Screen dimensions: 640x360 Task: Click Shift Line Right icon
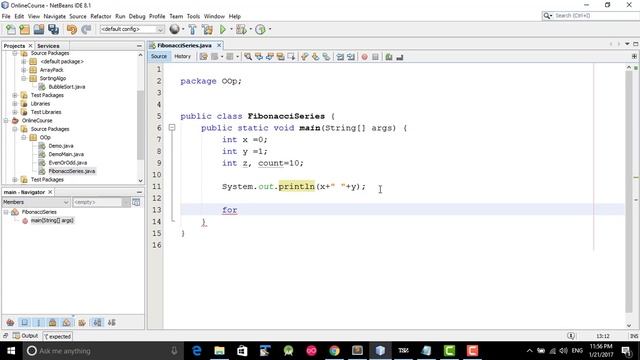[351, 57]
